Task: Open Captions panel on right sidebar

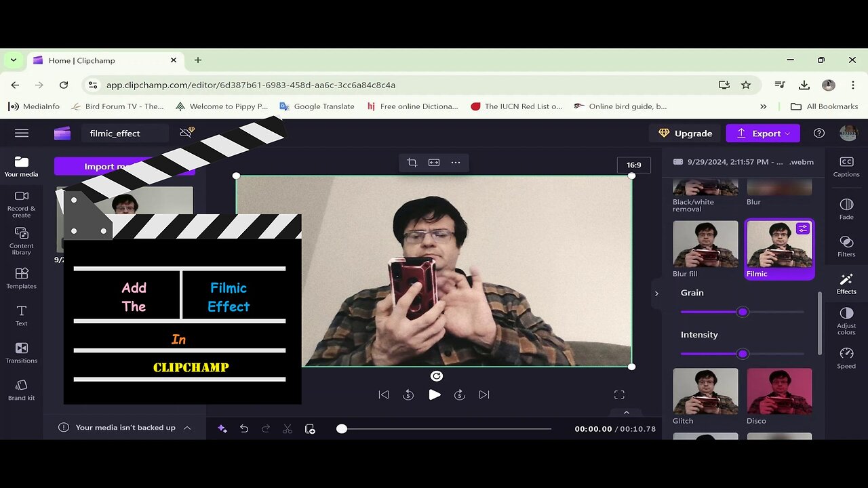Action: click(846, 167)
